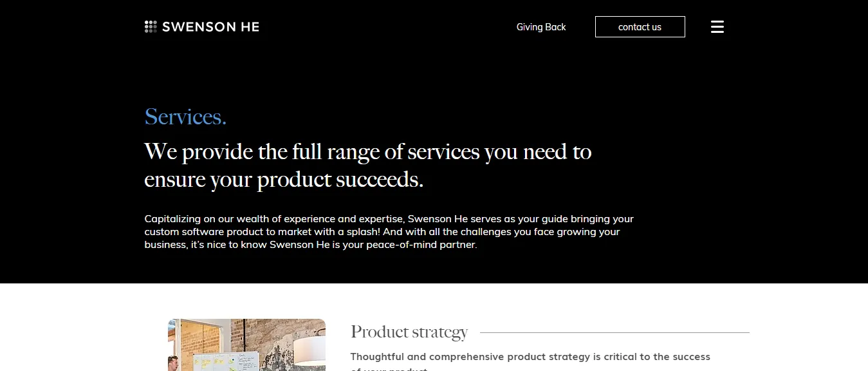
Task: Click the Product strategy photo thumbnail
Action: 246,345
